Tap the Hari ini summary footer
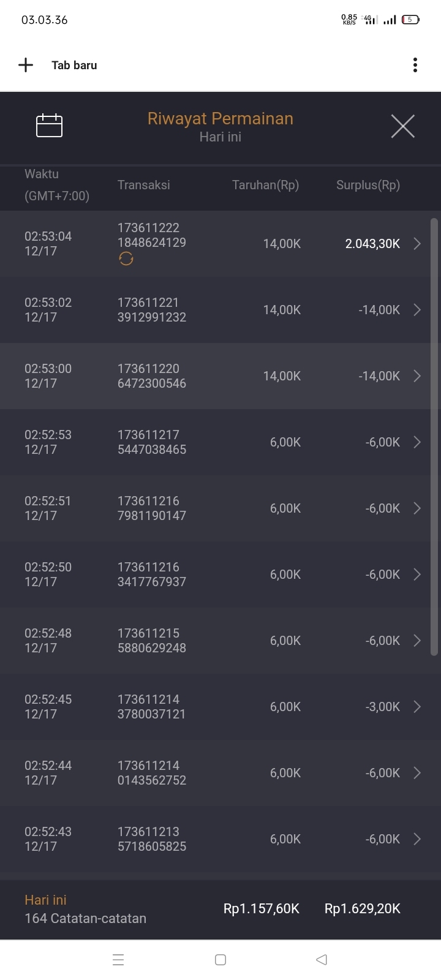The height and width of the screenshot is (980, 441). [86, 909]
